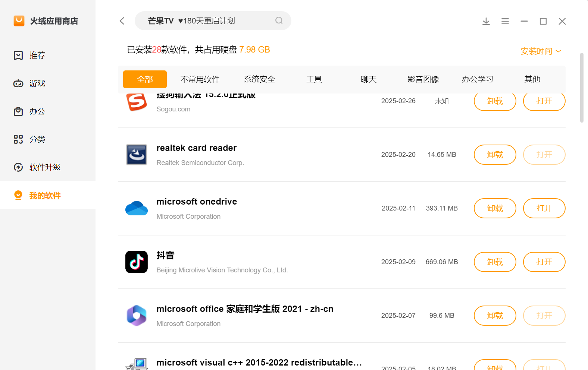This screenshot has width=588, height=370.
Task: Switch to the 系统安全 tab
Action: tap(259, 79)
